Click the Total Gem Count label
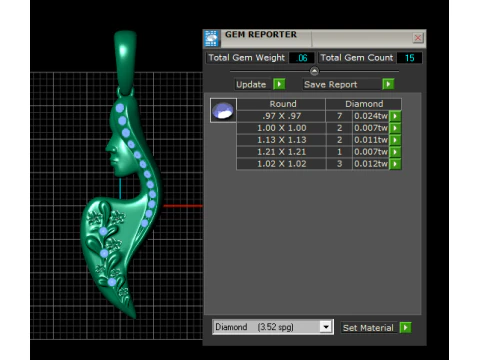Image resolution: width=480 pixels, height=360 pixels. 357,58
